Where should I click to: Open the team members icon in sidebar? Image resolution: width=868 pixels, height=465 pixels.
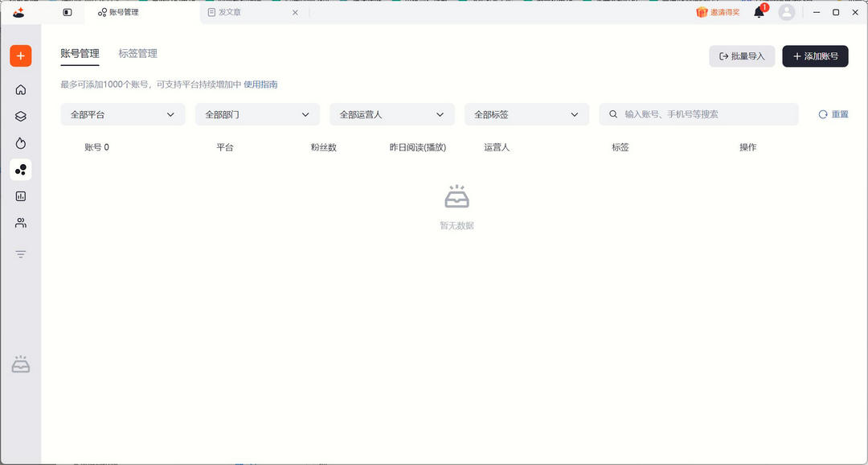tap(19, 223)
